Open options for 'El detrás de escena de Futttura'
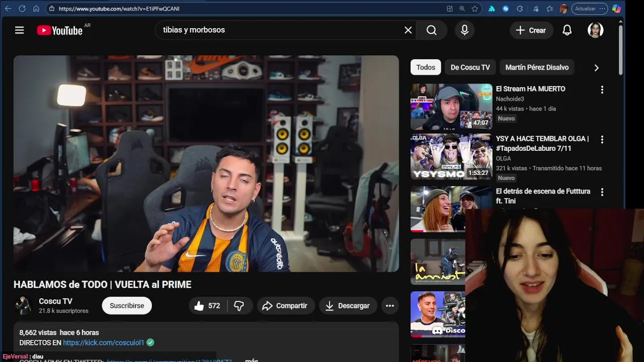 click(602, 192)
